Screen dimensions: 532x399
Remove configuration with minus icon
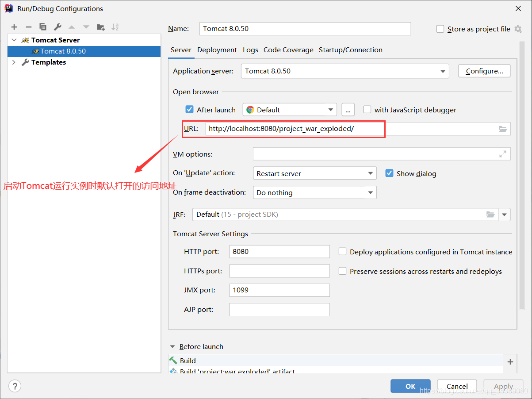click(x=28, y=27)
